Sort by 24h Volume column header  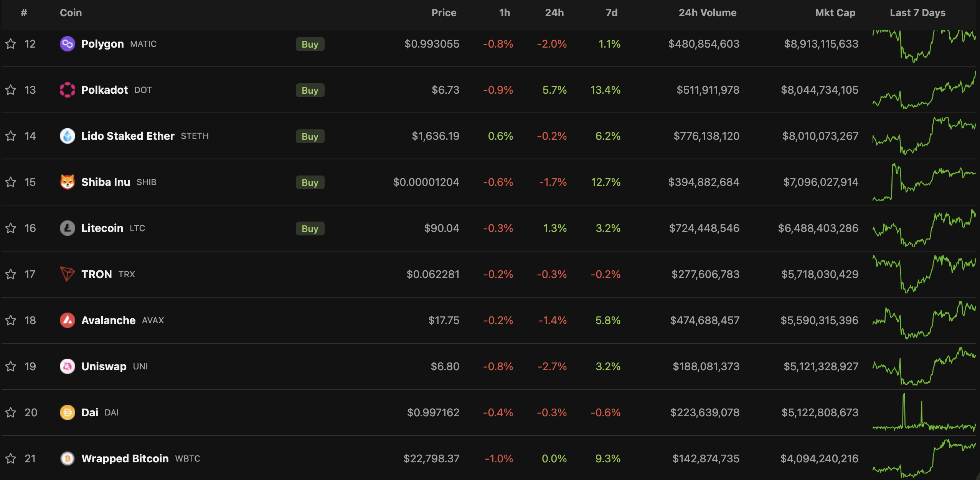707,13
